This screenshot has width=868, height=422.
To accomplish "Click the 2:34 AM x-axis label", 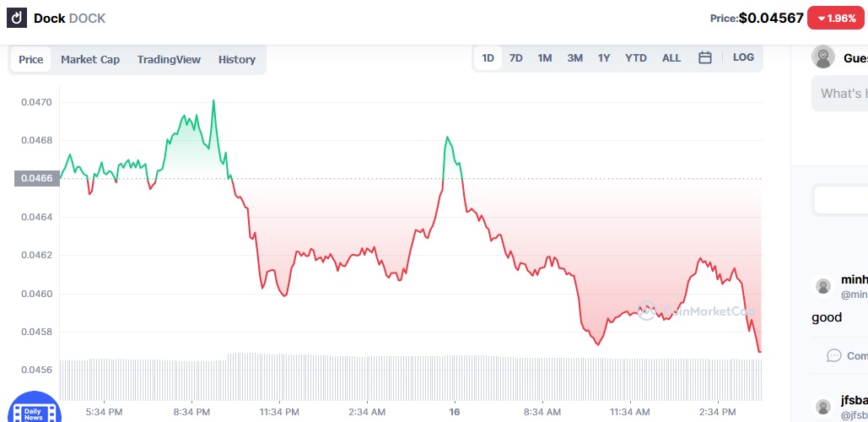I will coord(367,412).
